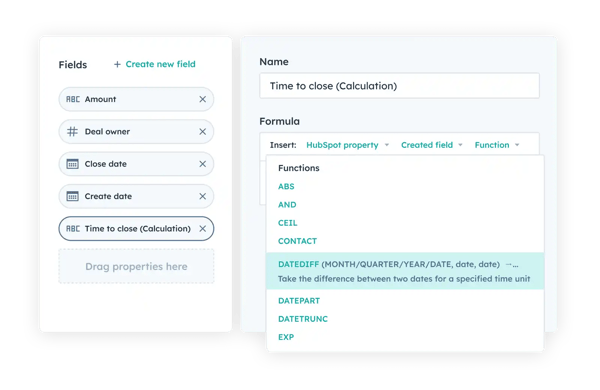
Task: Click the hash icon on Deal owner
Action: (72, 132)
